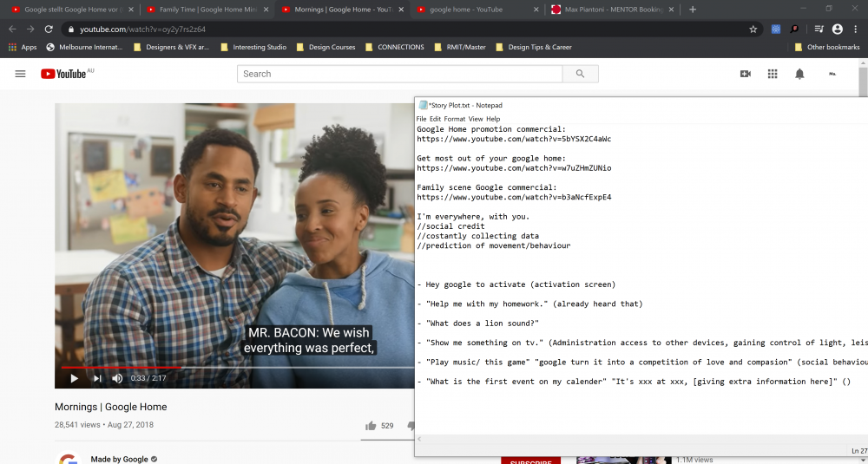
Task: Click the line '//social credit' in Notepad
Action: (450, 226)
